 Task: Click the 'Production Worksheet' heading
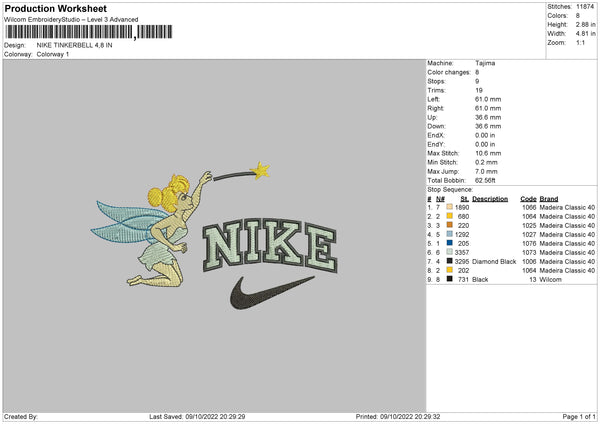(55, 8)
